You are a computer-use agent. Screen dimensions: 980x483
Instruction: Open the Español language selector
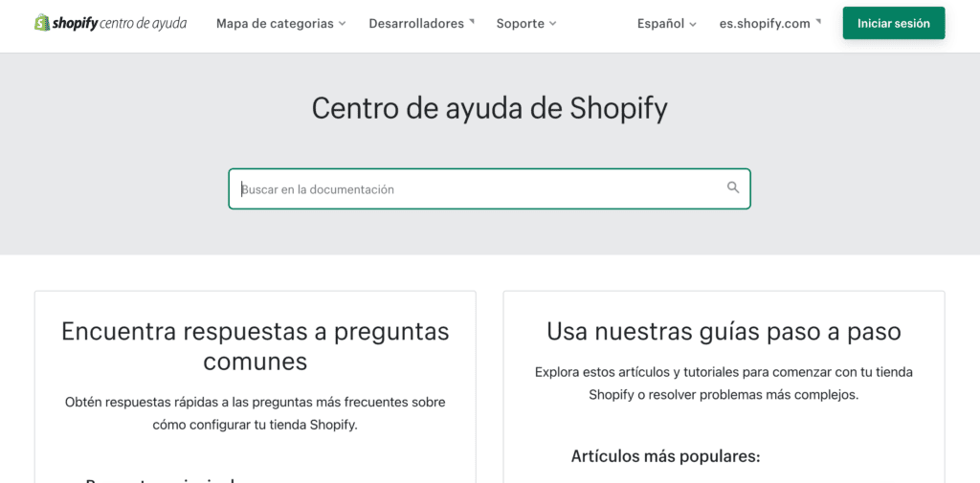pos(667,24)
